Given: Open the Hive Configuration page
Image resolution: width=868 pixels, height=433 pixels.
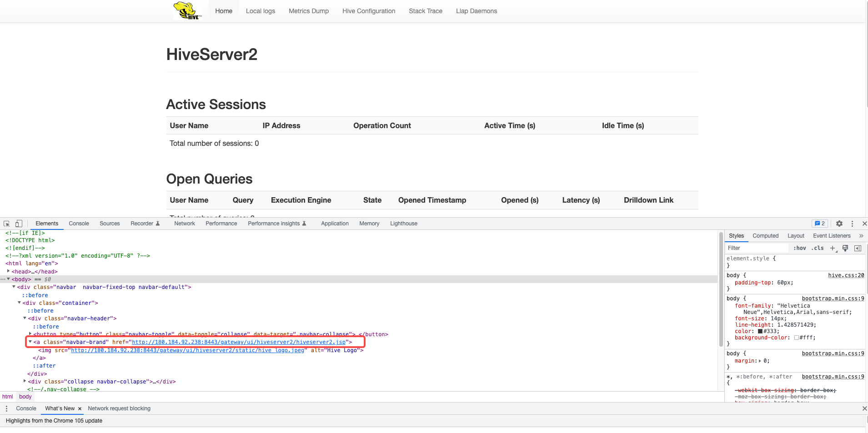Looking at the screenshot, I should 369,11.
